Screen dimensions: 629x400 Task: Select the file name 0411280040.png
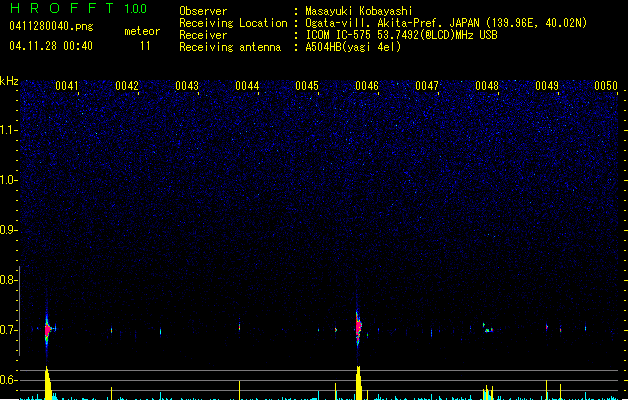coord(51,26)
